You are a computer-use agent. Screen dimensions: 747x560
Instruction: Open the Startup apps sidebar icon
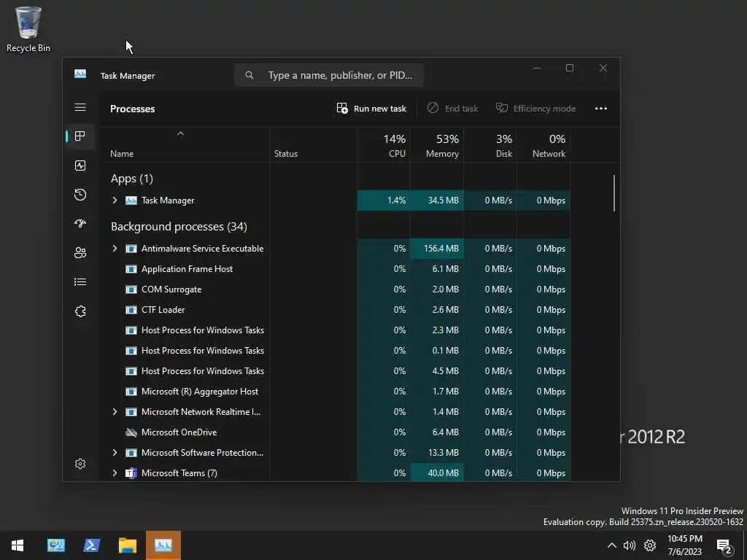pos(80,223)
